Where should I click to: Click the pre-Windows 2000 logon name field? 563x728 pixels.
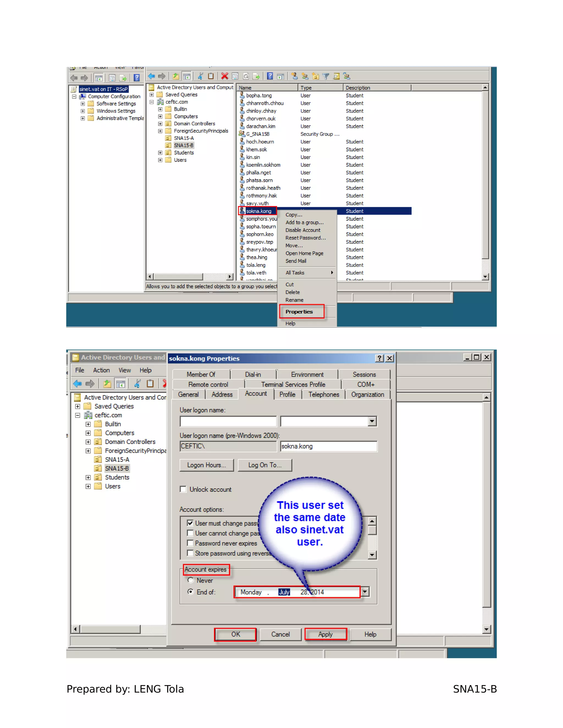[x=328, y=446]
